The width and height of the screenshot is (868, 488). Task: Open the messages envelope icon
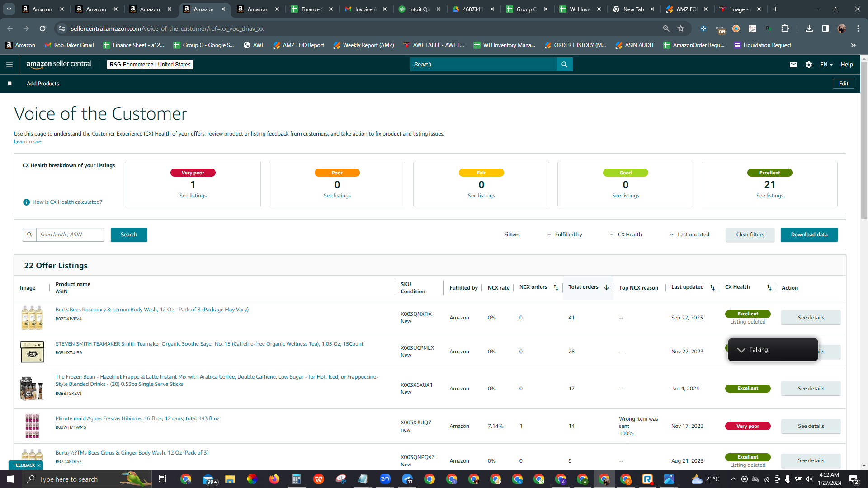[x=793, y=65]
